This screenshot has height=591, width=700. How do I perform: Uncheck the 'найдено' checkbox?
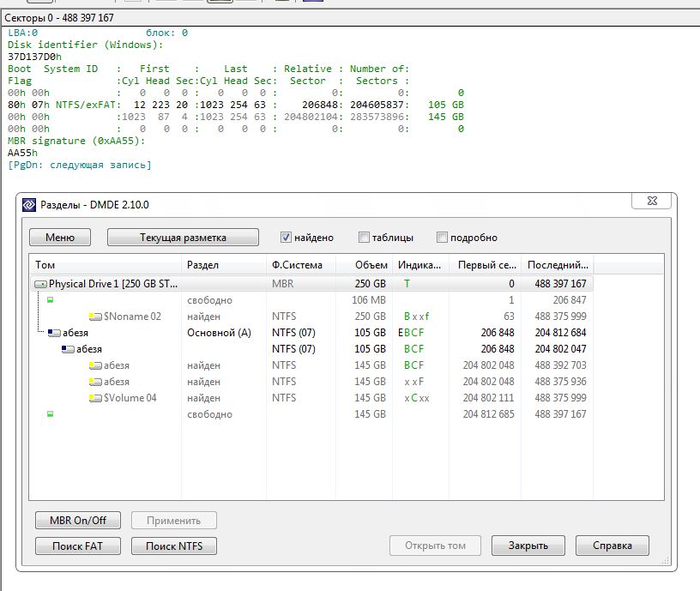point(287,238)
